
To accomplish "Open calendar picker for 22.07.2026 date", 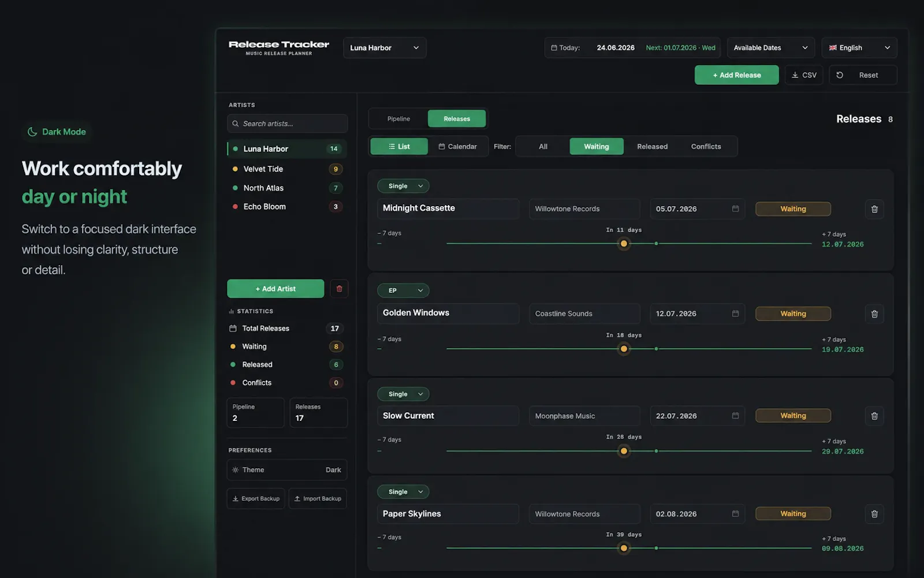I will tap(735, 416).
